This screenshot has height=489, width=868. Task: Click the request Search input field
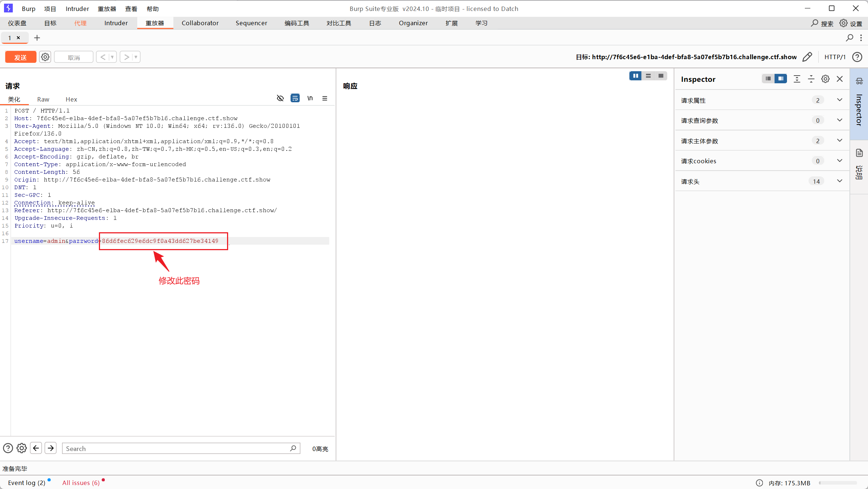[x=177, y=448]
